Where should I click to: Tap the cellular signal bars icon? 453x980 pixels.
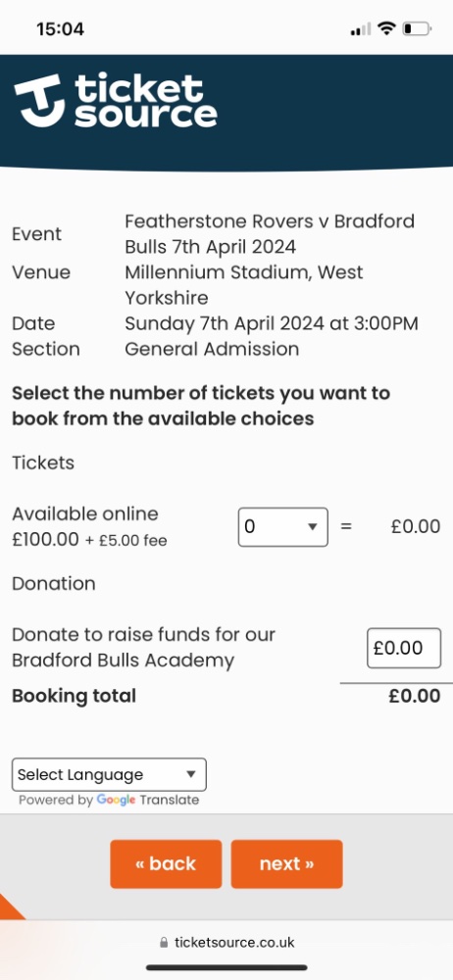pos(361,29)
